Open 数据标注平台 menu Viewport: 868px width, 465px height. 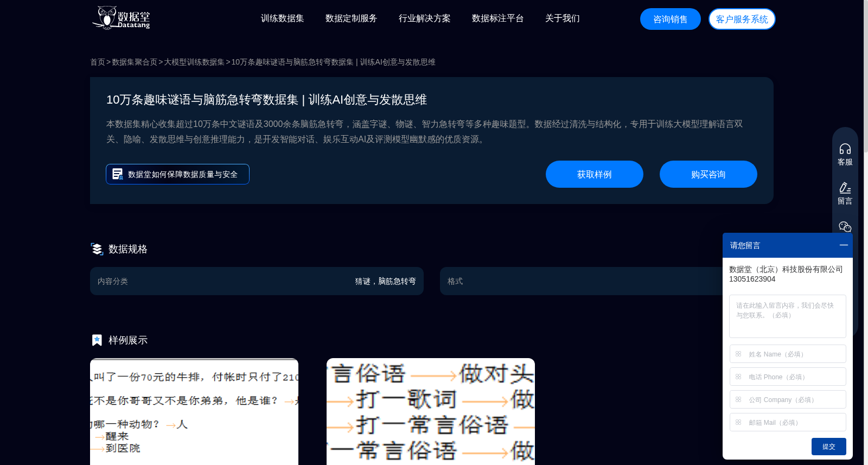[497, 18]
